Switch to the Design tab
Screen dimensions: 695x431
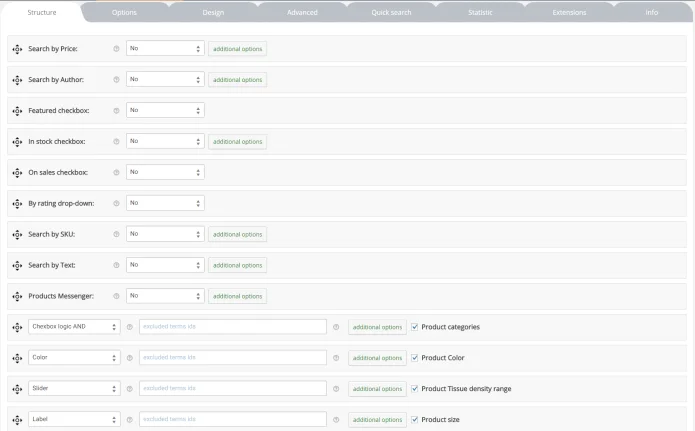pos(213,13)
